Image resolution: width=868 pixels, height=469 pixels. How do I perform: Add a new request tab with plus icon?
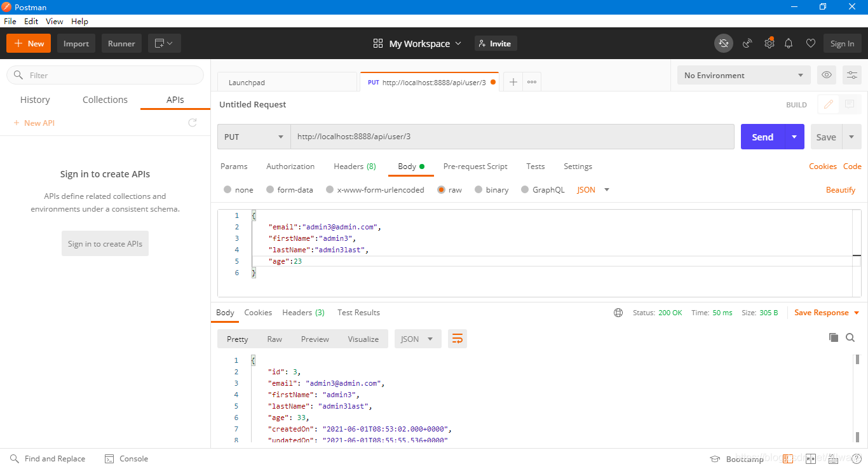click(x=513, y=82)
